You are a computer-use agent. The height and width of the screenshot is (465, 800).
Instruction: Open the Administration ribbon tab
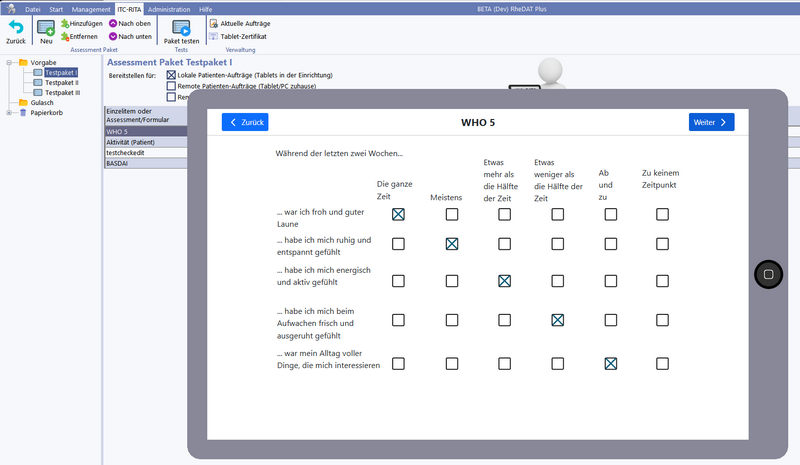[x=168, y=8]
